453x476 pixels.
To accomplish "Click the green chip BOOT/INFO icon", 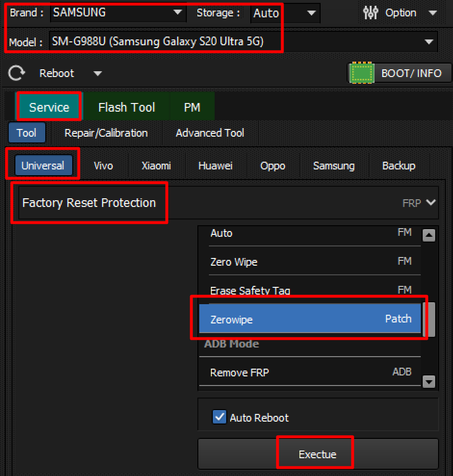I will tap(362, 73).
